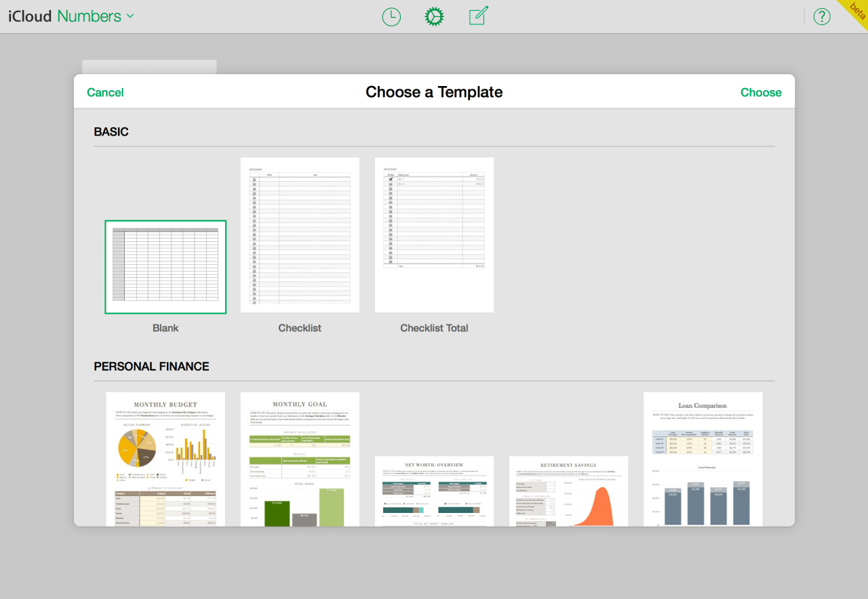This screenshot has height=599, width=868.
Task: Pick the Monthly Budget template thumbnail
Action: pos(165,459)
